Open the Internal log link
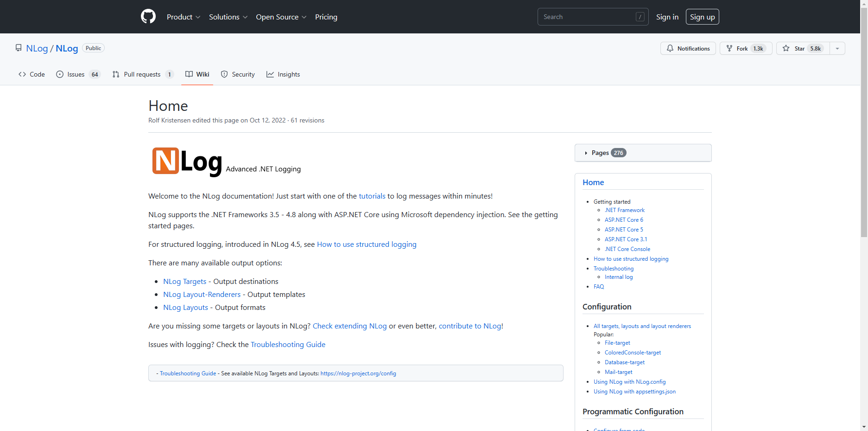The height and width of the screenshot is (431, 868). (x=619, y=277)
